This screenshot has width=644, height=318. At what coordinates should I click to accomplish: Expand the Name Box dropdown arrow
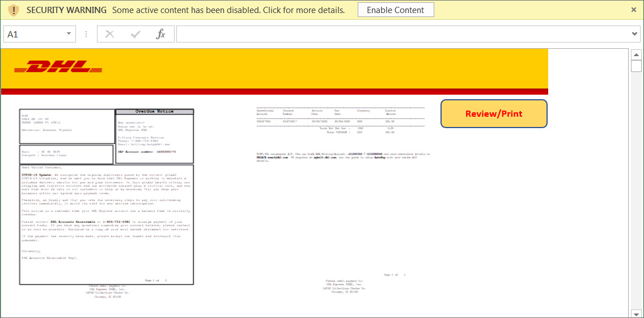(69, 34)
